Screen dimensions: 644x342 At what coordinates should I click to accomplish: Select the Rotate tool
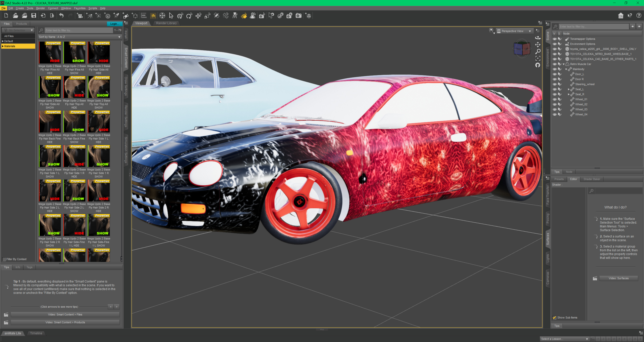click(x=189, y=16)
